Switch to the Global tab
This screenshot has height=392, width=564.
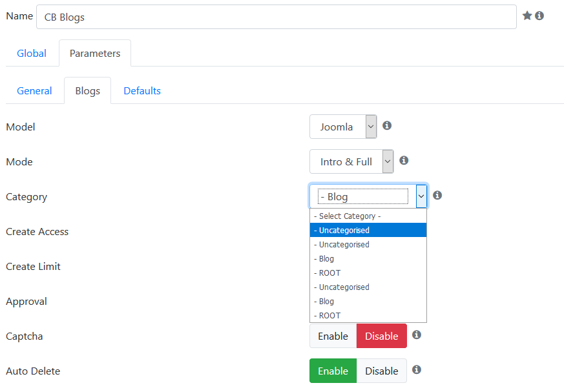pyautogui.click(x=32, y=53)
